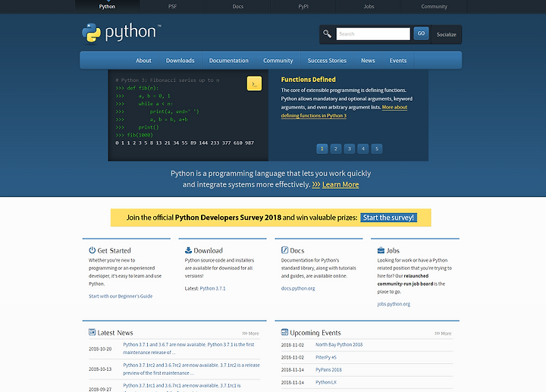Image resolution: width=546 pixels, height=392 pixels.
Task: Click the Get Started power icon
Action: click(92, 250)
